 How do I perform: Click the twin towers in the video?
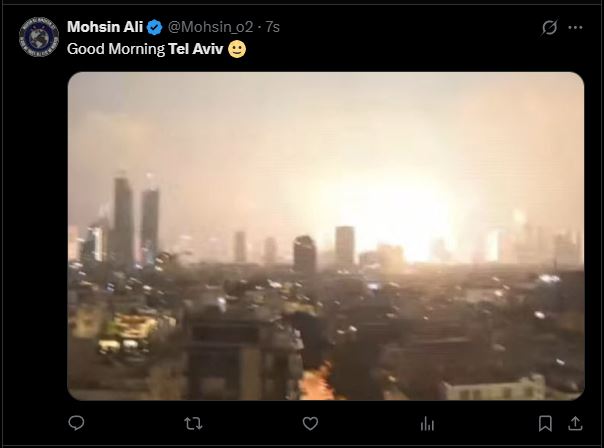[x=136, y=220]
